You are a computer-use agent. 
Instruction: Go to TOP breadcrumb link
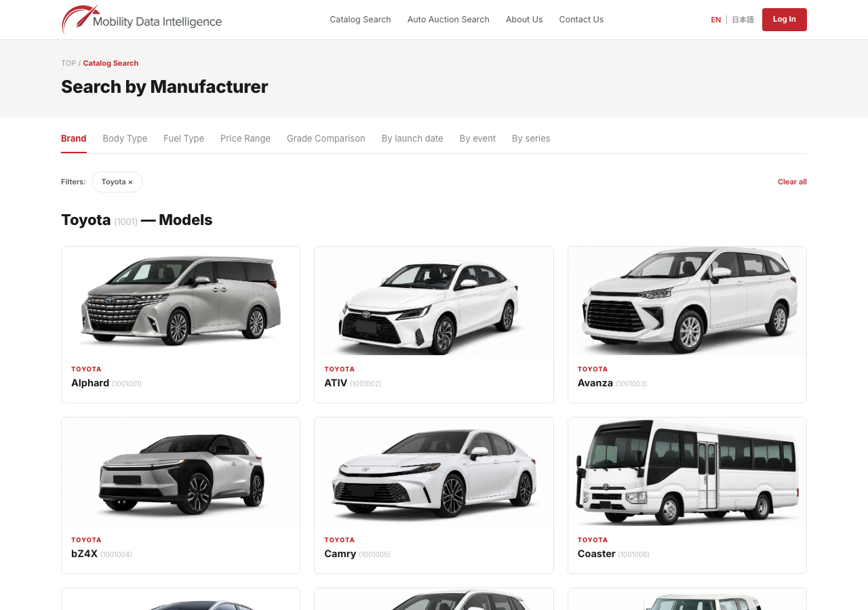click(x=68, y=63)
